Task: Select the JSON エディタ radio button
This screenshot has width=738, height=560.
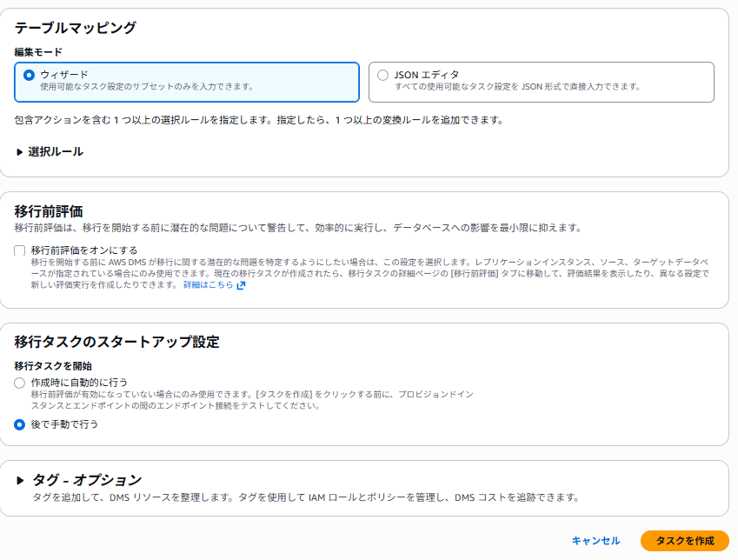Action: pos(382,75)
